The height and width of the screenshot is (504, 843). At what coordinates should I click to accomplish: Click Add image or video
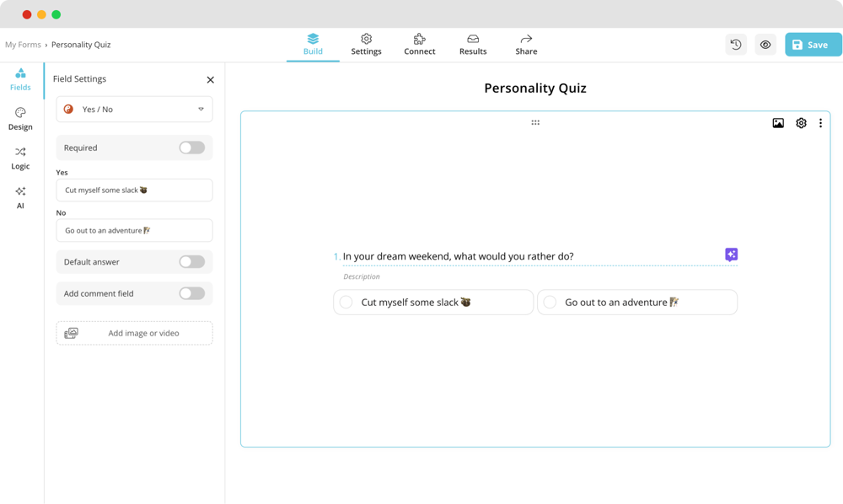pyautogui.click(x=133, y=333)
